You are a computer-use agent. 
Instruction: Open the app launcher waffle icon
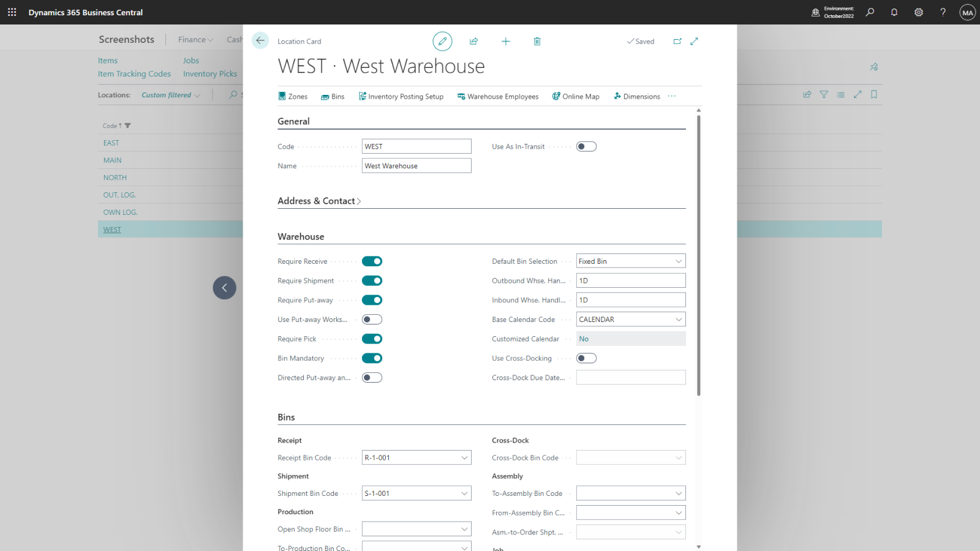[12, 12]
